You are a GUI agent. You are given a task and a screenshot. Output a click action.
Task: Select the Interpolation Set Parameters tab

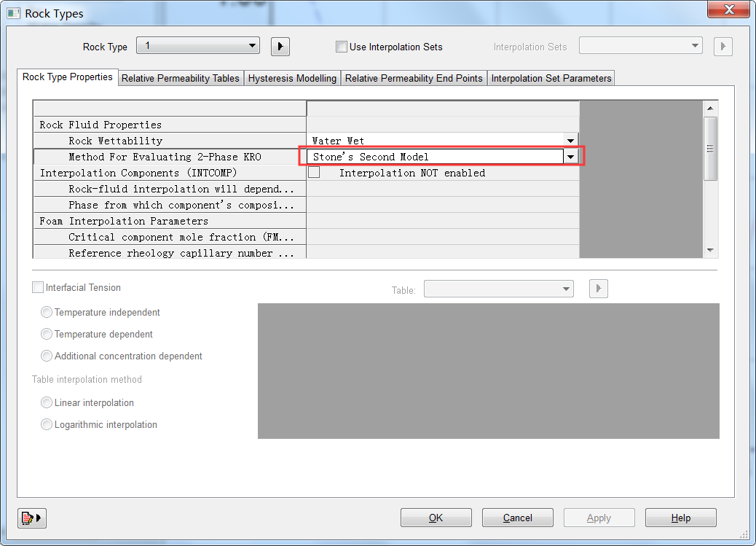[551, 78]
